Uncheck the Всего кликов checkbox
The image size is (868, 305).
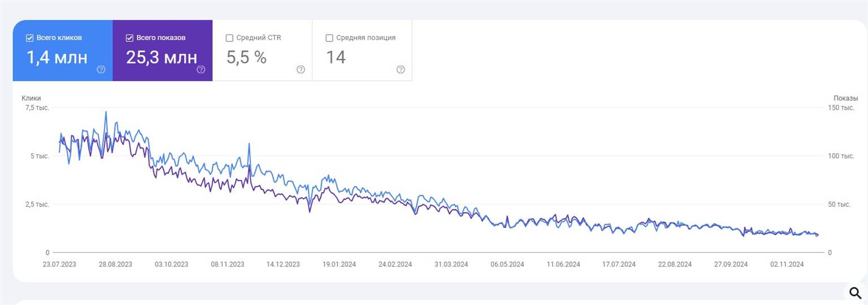pos(29,38)
